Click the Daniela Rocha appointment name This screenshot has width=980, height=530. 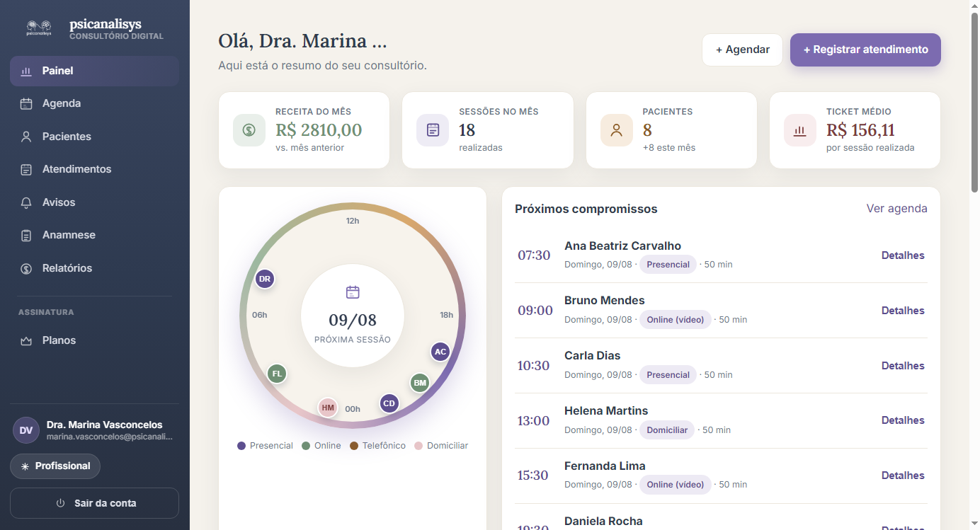(x=603, y=522)
